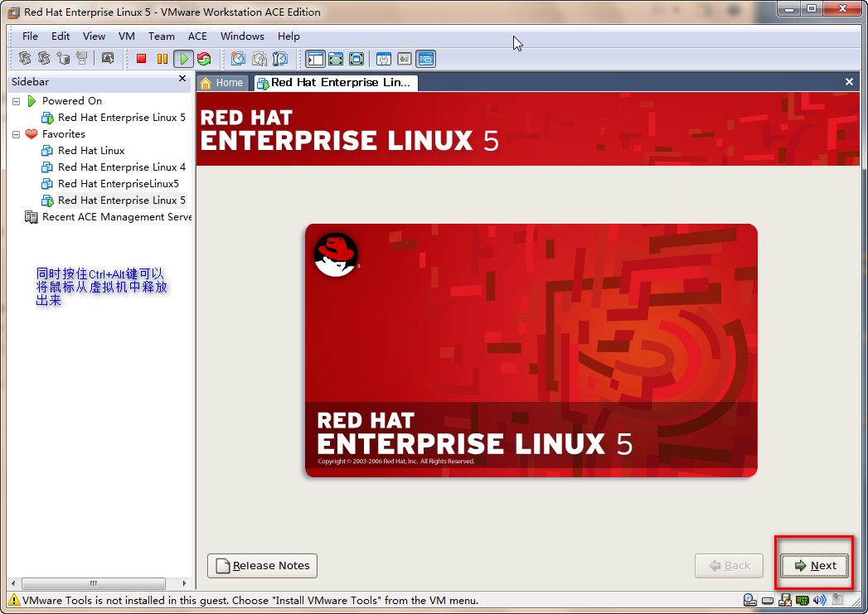The width and height of the screenshot is (868, 614).
Task: Switch to Console view icon
Action: [425, 59]
